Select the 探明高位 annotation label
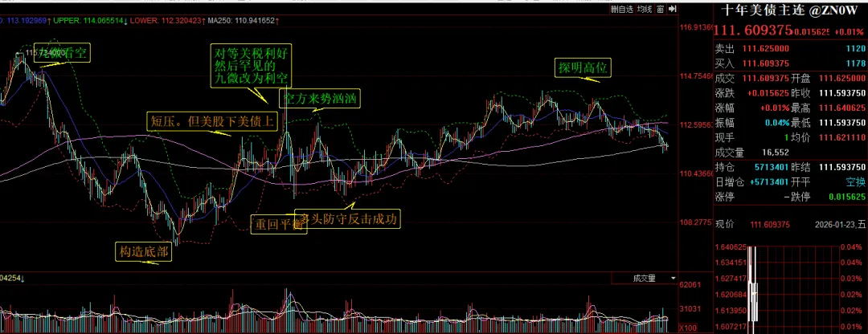 pos(583,68)
